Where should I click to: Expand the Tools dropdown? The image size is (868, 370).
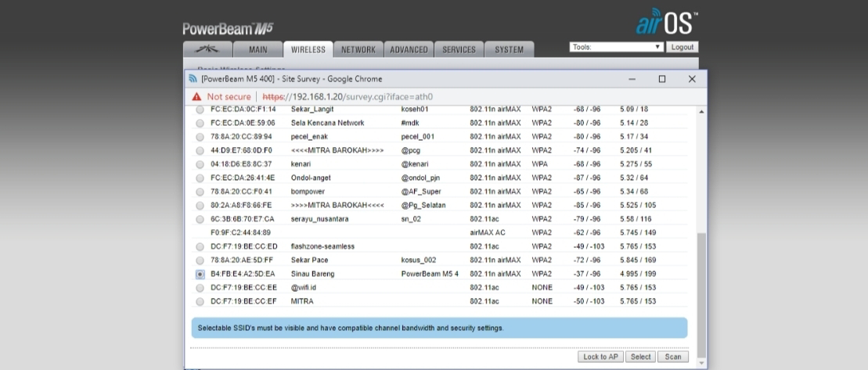click(x=616, y=47)
